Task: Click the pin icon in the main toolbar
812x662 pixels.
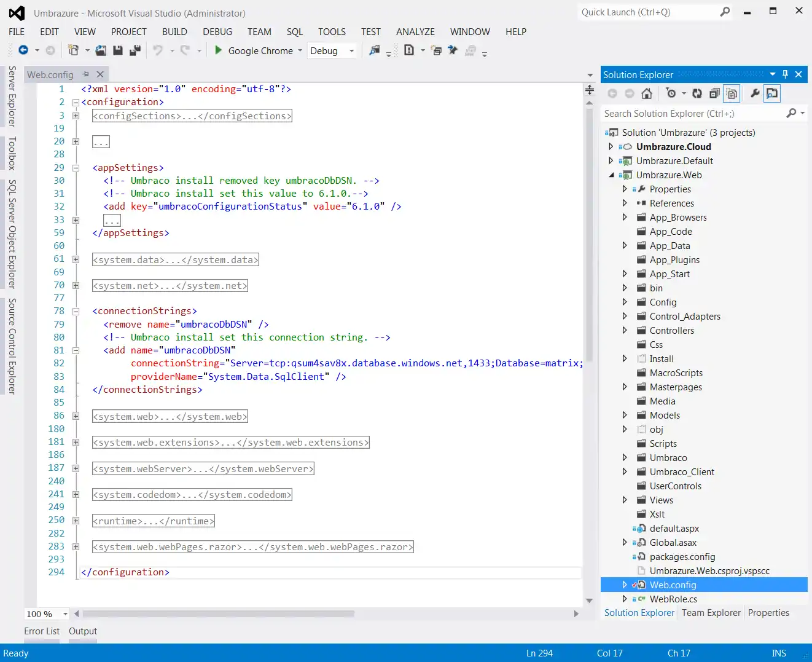Action: point(453,50)
